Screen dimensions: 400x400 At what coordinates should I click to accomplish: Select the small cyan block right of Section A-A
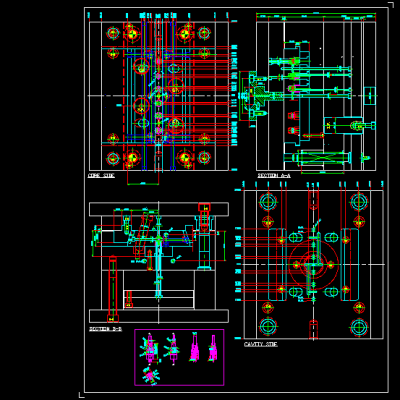click(x=370, y=96)
